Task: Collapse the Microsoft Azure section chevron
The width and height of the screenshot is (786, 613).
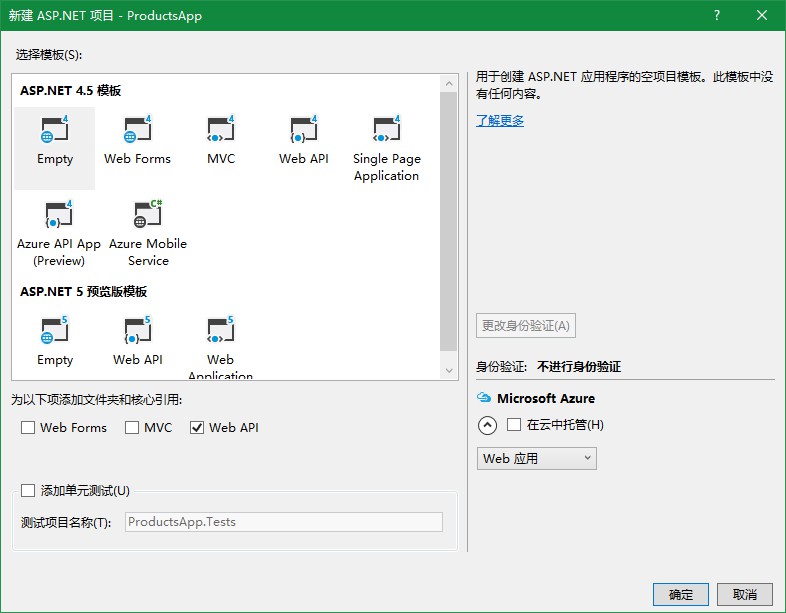Action: click(487, 425)
